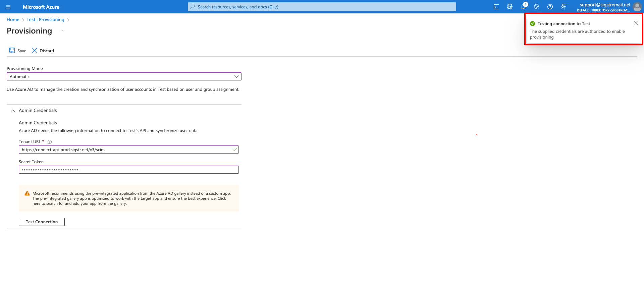Image resolution: width=644 pixels, height=295 pixels.
Task: Open the portal hamburger menu
Action: point(8,7)
